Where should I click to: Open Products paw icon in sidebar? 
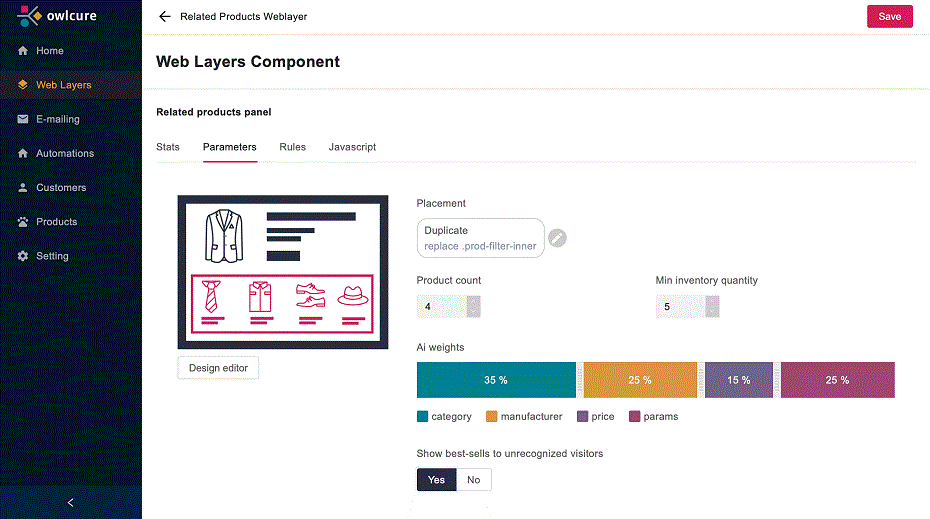(x=23, y=222)
